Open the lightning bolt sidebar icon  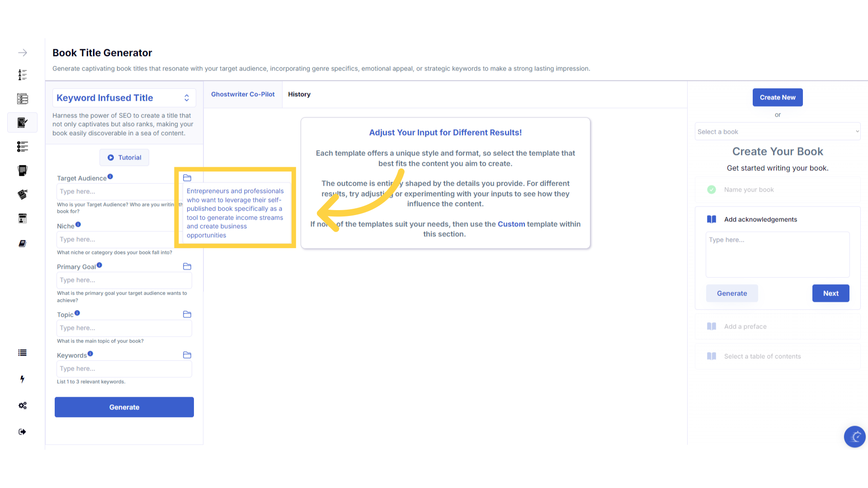coord(22,379)
